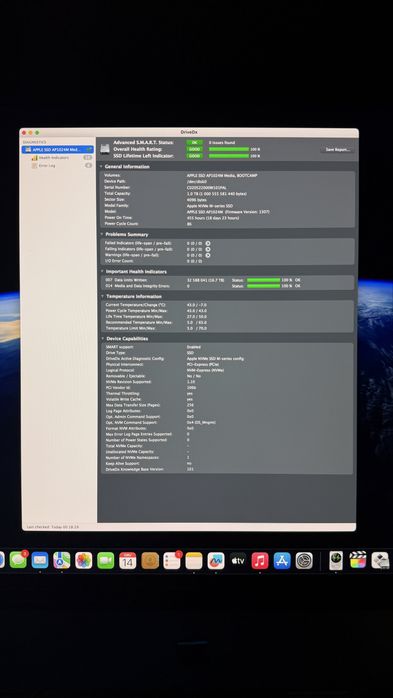Screen dimensions: 393x698
Task: Click the Thermal Throttling row
Action: [227, 394]
